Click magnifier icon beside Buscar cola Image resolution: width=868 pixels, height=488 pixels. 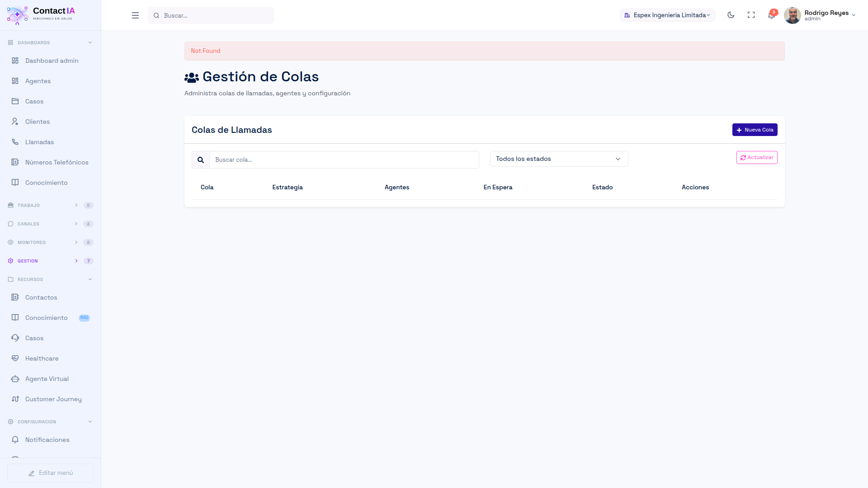[201, 160]
